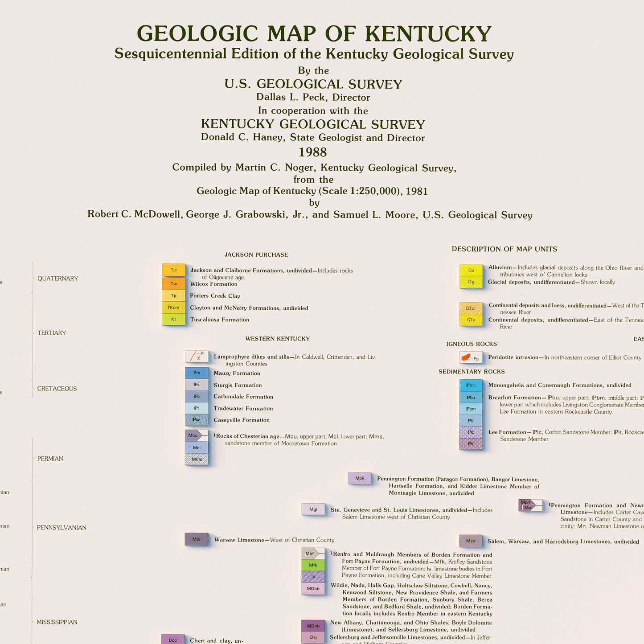Toggle the Qg glacial deposits unit
644x644 pixels.
click(471, 282)
